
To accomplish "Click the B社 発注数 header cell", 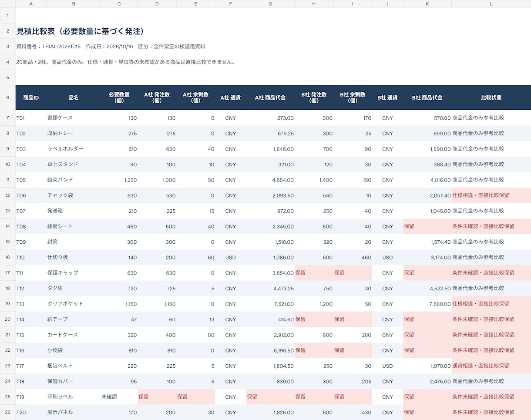I will [x=314, y=97].
